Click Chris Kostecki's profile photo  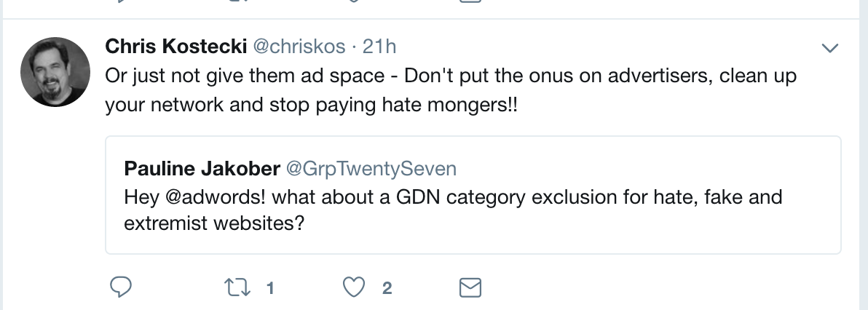coord(55,71)
